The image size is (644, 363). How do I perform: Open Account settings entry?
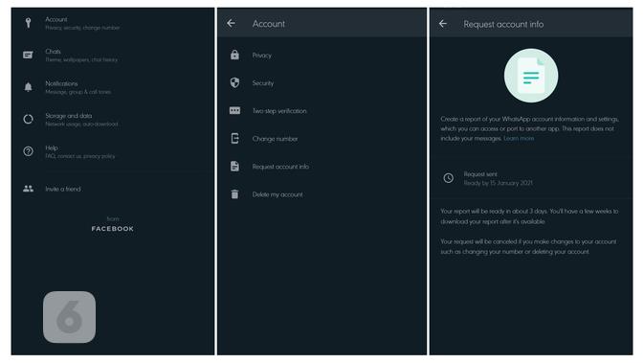click(x=113, y=23)
